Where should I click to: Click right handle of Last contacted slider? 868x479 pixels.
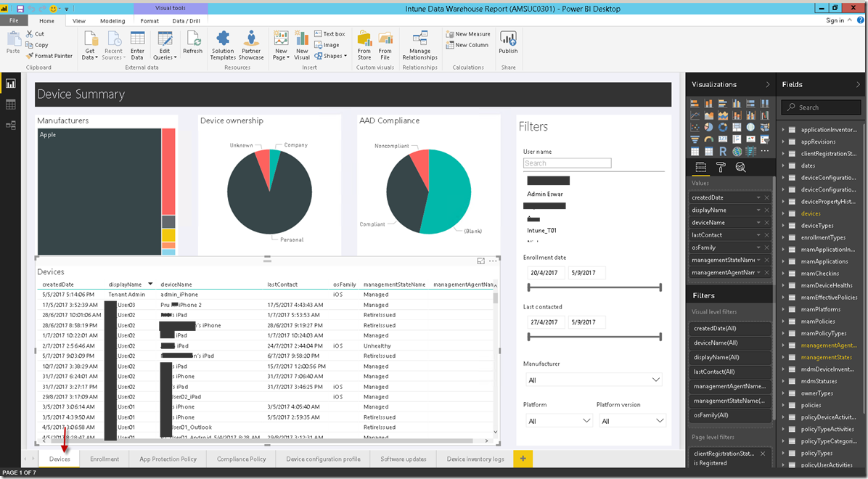pyautogui.click(x=660, y=337)
